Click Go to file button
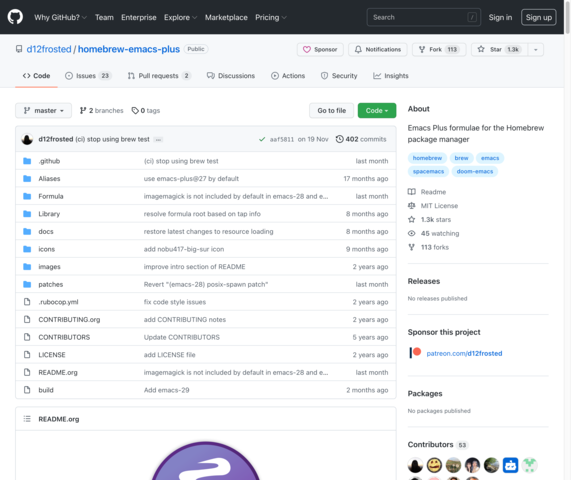The height and width of the screenshot is (480, 571). [331, 110]
